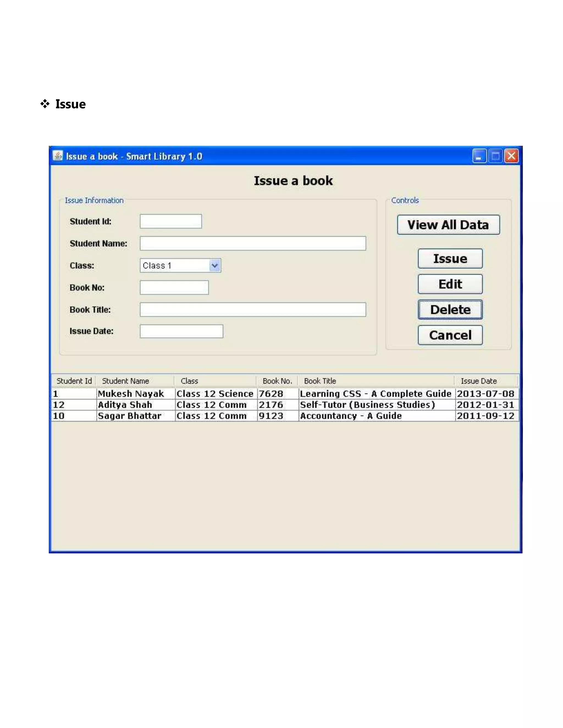Click the View All Data button
This screenshot has width=563, height=728.
coord(448,225)
